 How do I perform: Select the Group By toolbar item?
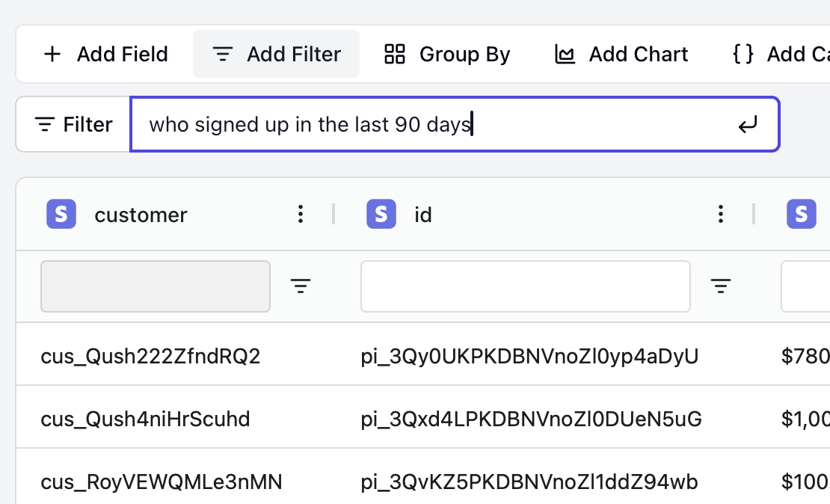click(x=446, y=54)
